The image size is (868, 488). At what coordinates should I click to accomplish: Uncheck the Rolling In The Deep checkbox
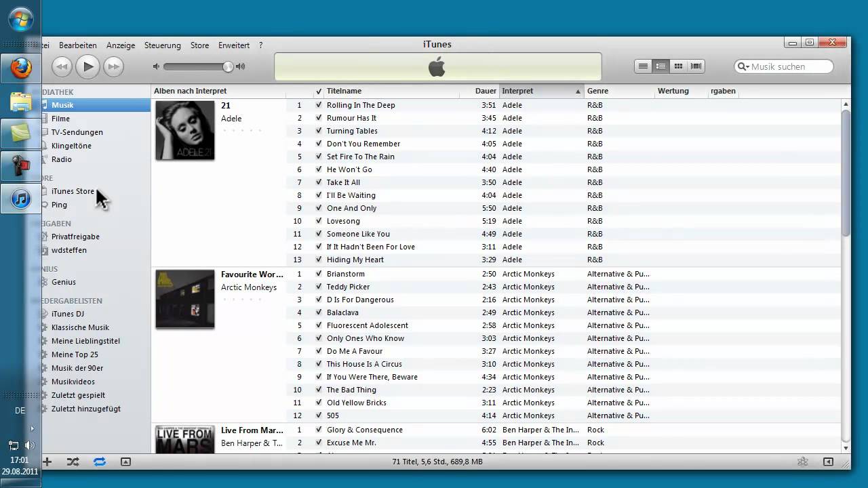[x=319, y=105]
